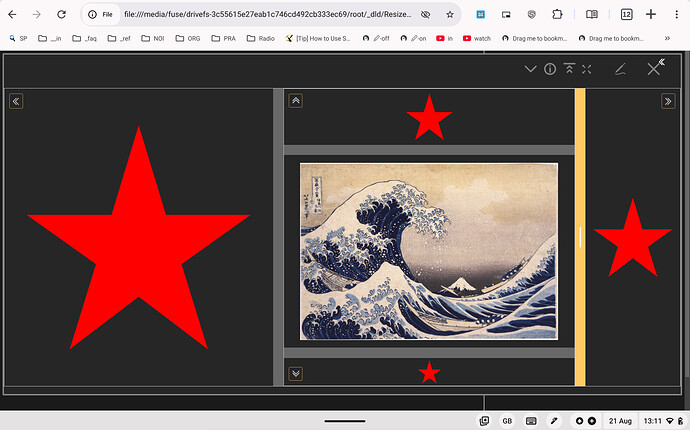
Task: Click the large red star in left panel
Action: click(x=139, y=238)
